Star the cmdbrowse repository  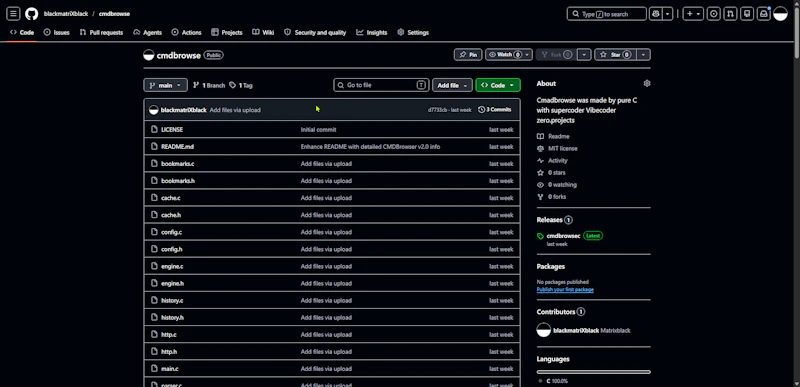tap(615, 55)
